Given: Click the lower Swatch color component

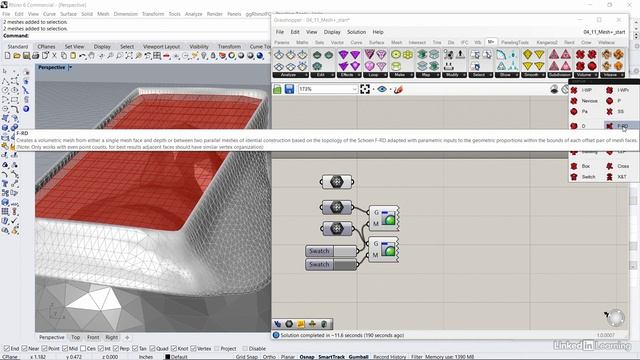Looking at the screenshot, I should 331,264.
